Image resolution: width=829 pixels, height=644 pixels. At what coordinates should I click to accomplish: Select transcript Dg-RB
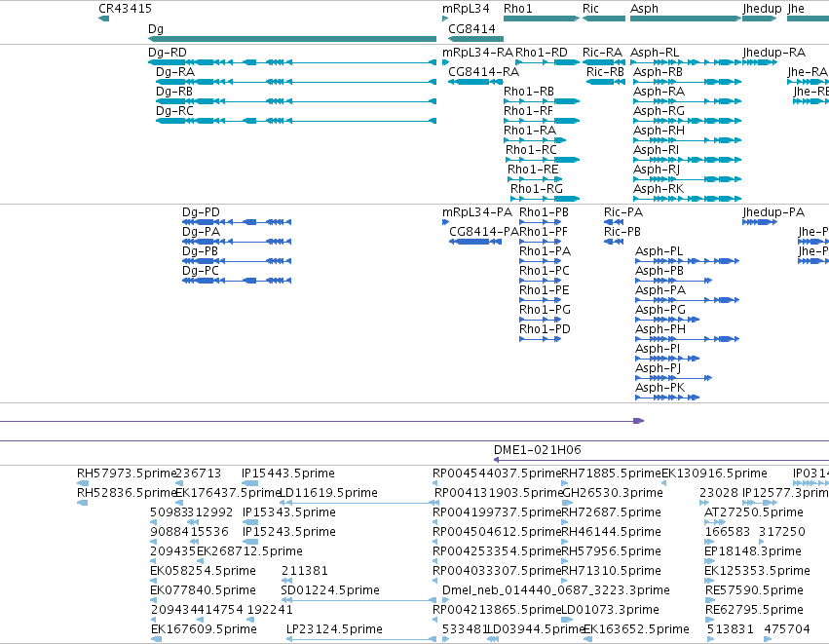[x=296, y=101]
